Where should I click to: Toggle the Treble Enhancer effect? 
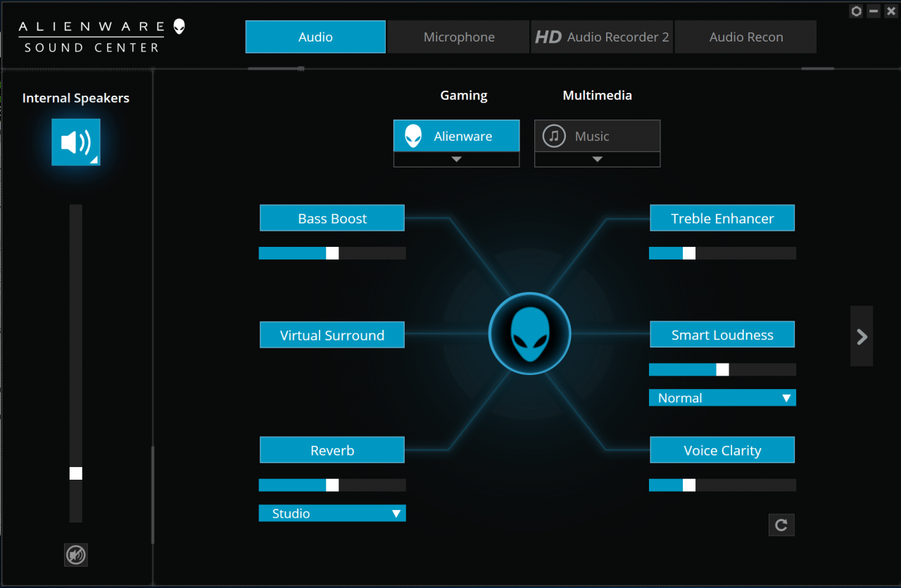click(x=722, y=218)
